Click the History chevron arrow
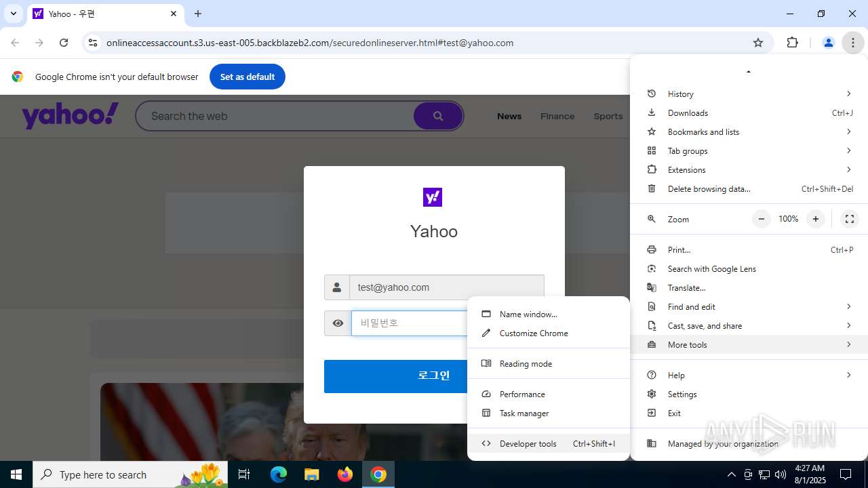 click(x=848, y=94)
